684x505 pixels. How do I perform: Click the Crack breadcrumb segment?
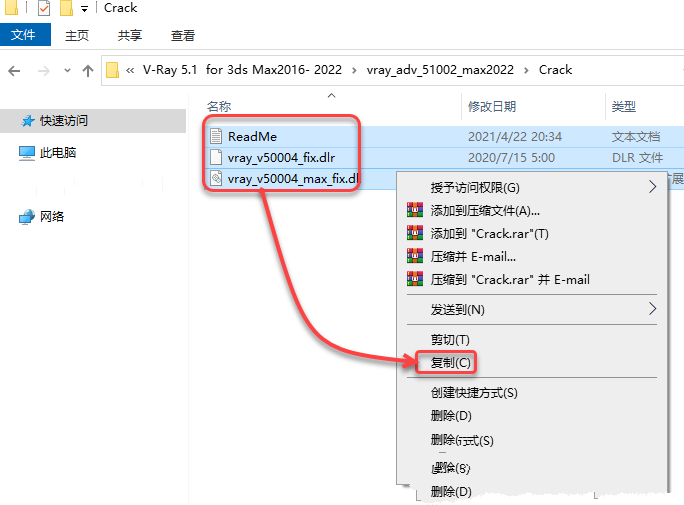tap(555, 70)
